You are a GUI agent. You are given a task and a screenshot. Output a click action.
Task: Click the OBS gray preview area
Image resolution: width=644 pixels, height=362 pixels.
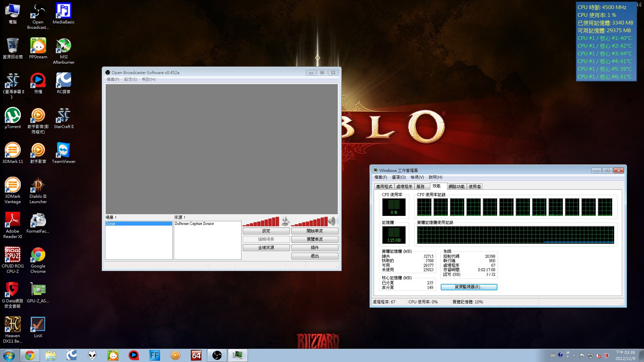[x=221, y=149]
